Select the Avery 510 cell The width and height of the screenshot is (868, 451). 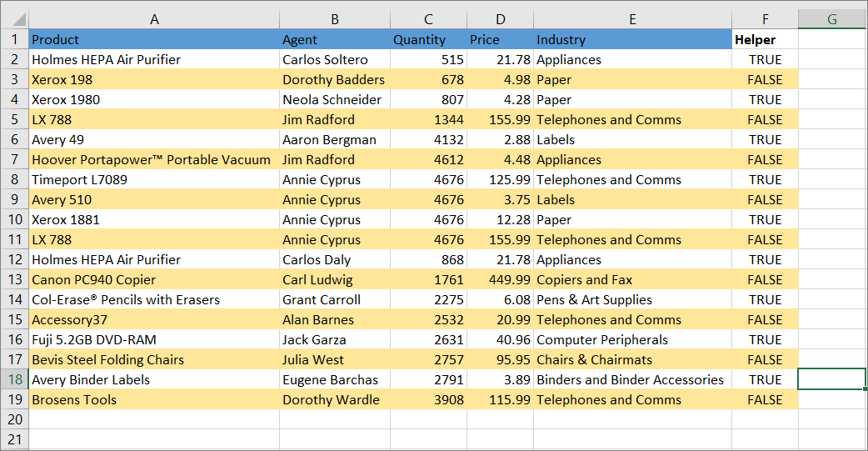(154, 199)
